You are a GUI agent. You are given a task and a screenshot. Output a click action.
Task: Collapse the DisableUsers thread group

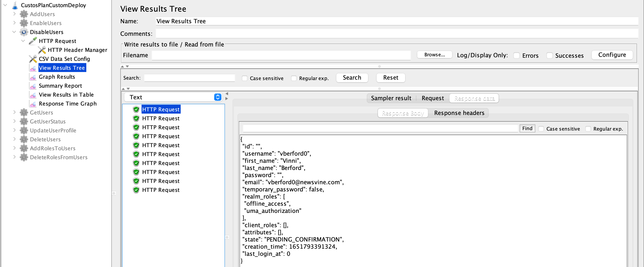(x=14, y=32)
